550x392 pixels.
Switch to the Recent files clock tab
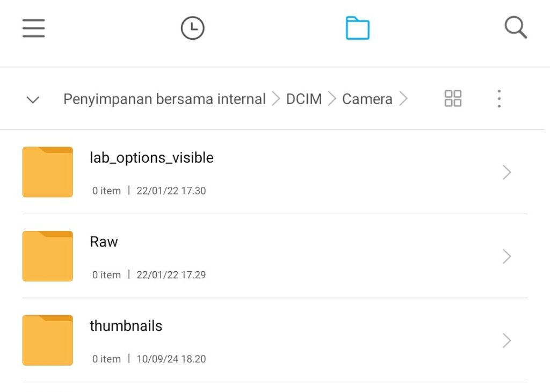coord(192,28)
